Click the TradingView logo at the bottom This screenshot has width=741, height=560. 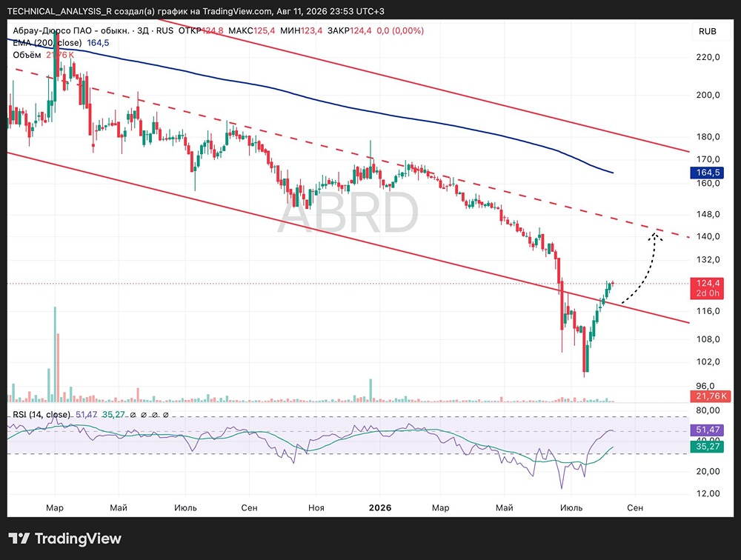pyautogui.click(x=64, y=539)
